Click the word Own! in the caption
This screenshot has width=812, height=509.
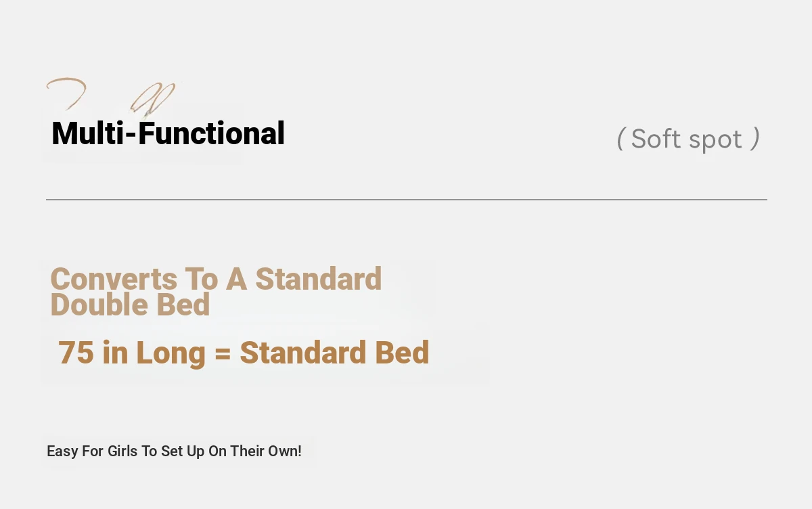[285, 451]
